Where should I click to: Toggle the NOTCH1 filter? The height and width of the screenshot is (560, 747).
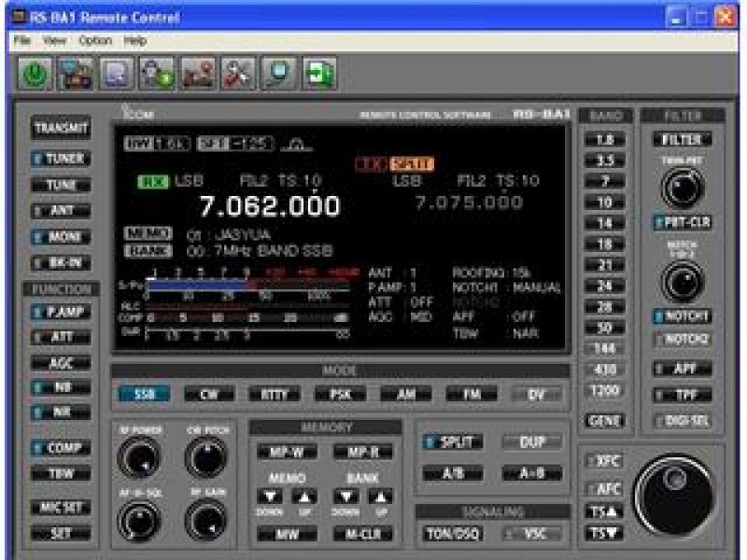pos(683,316)
